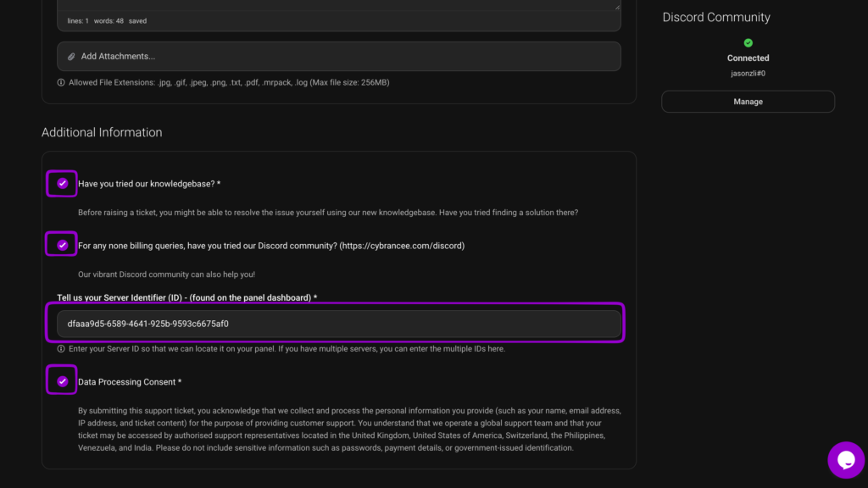Click the 'Discord Community' heading

(716, 17)
